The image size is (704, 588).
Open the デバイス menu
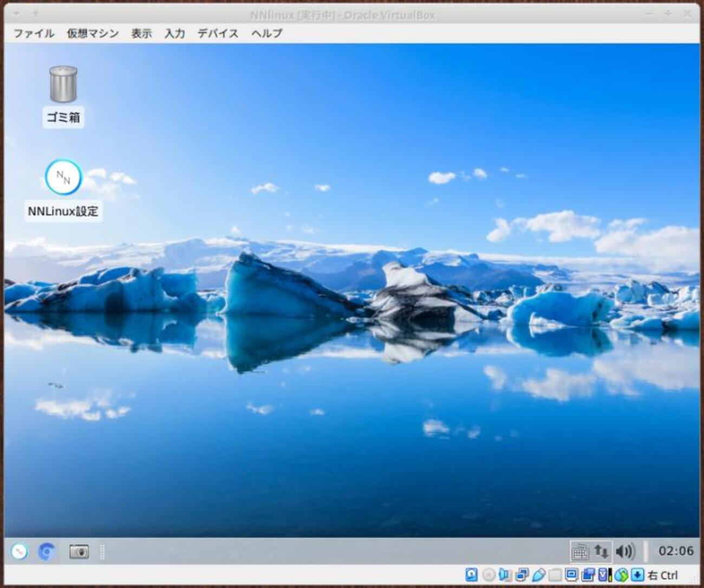click(218, 33)
